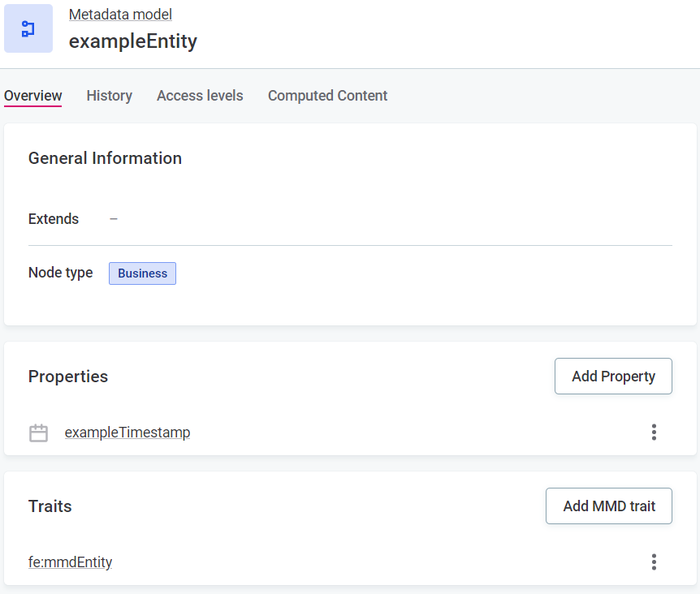Click the Traits section heading
Viewport: 700px width, 594px height.
tap(50, 506)
